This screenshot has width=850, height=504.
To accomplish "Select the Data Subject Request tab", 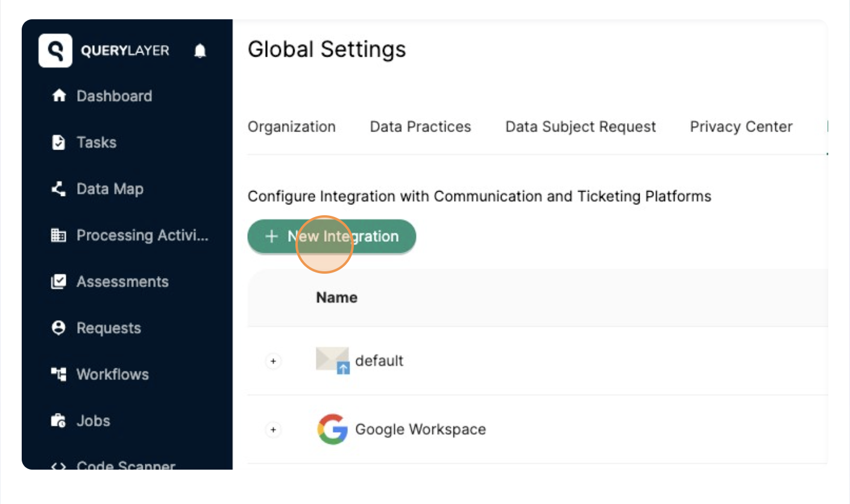I will tap(580, 127).
